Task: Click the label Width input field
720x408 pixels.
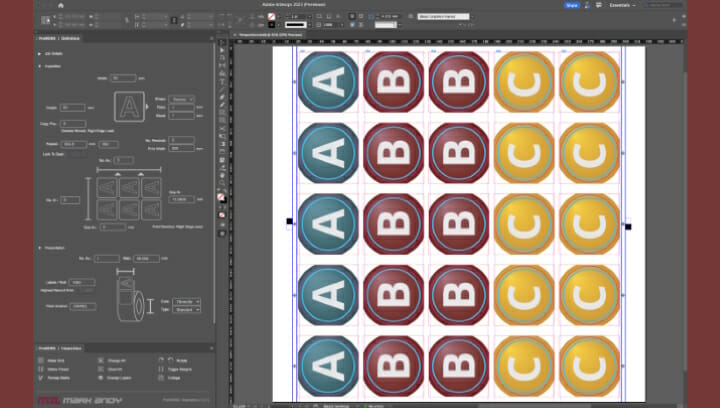Action: point(123,78)
